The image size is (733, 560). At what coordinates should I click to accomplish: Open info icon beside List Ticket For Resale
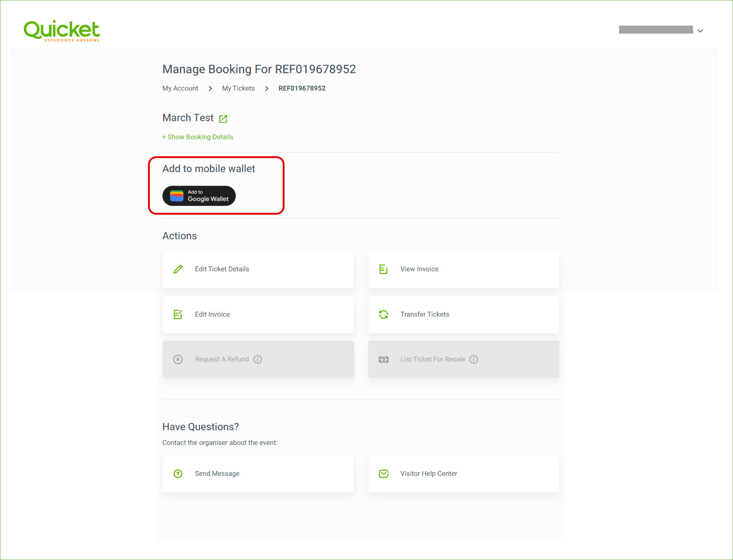[473, 359]
